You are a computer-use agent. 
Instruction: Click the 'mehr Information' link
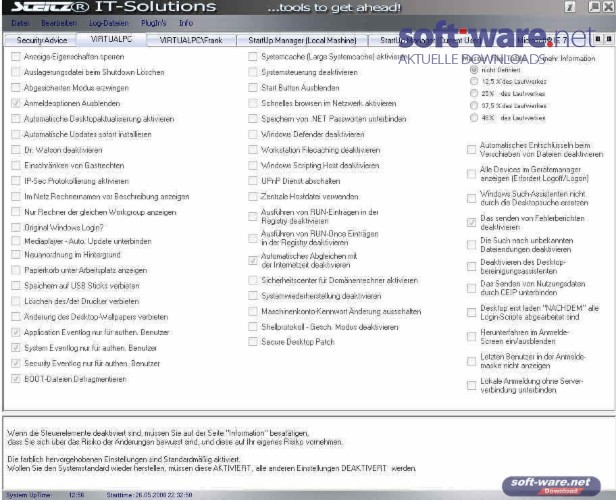[567, 59]
